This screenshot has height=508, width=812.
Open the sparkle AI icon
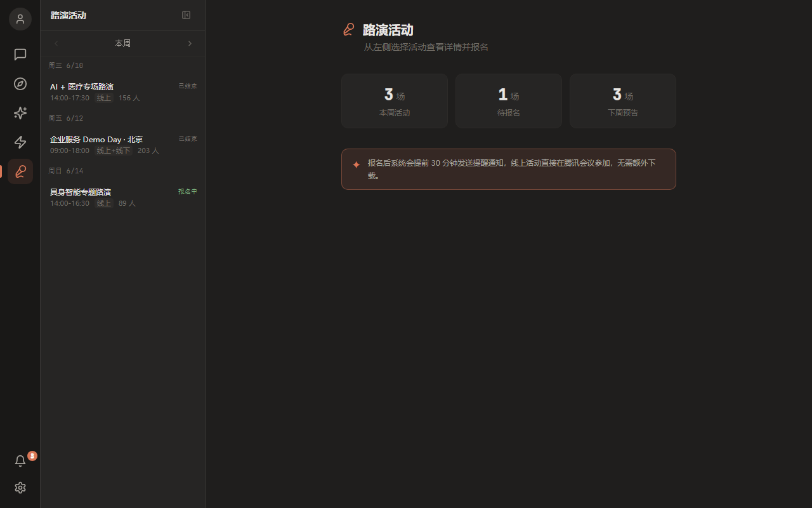tap(20, 113)
